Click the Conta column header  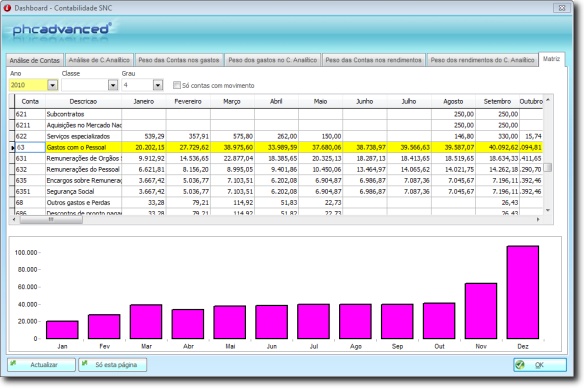coord(30,101)
